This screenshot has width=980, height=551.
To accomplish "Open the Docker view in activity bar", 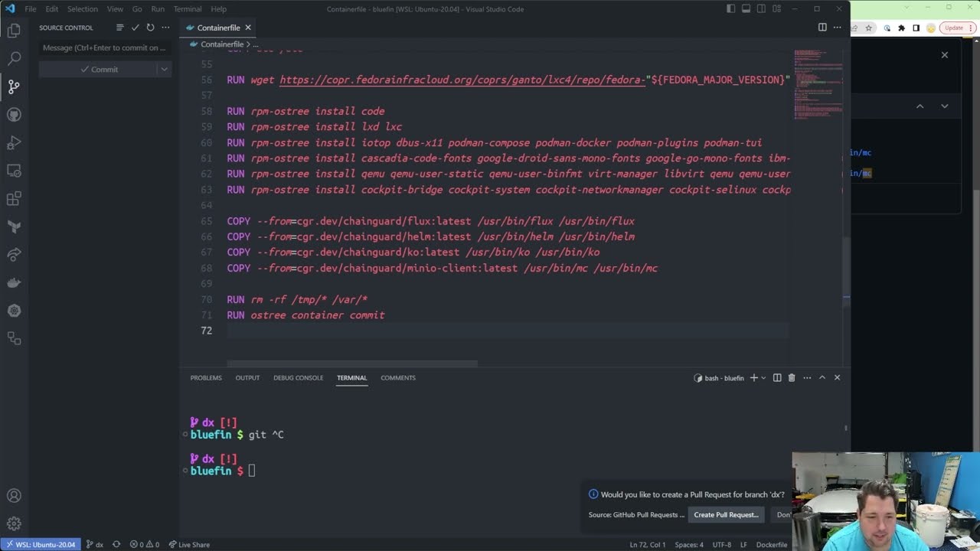I will 14,282.
